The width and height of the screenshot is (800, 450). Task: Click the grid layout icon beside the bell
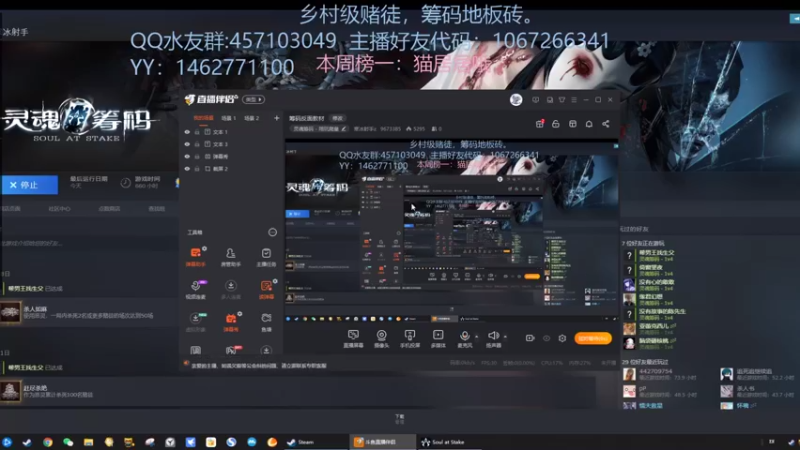point(572,124)
